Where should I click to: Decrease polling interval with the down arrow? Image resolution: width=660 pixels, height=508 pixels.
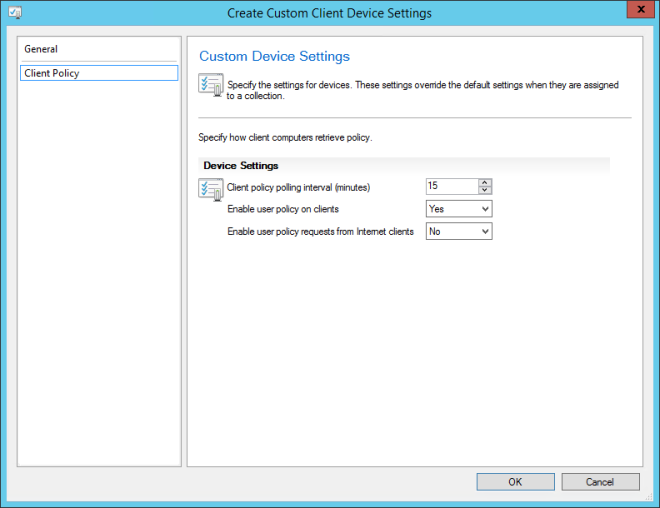[485, 190]
